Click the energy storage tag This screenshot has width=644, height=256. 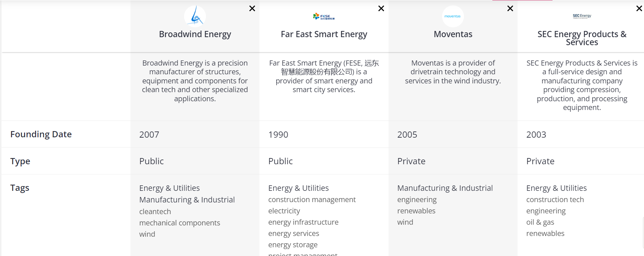[x=293, y=245]
